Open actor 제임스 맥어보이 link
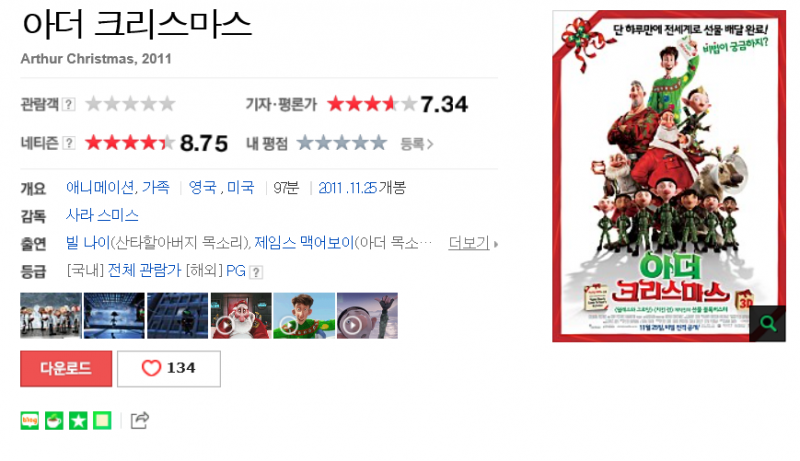The width and height of the screenshot is (800, 461). click(304, 243)
